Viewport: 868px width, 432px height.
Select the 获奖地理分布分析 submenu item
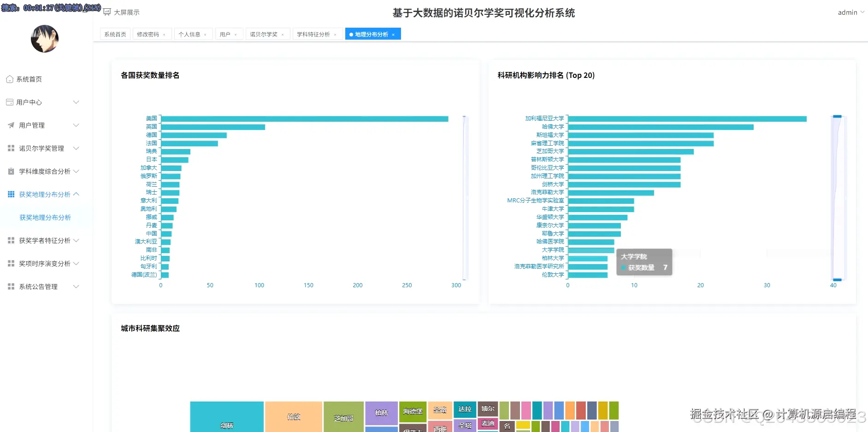tap(46, 218)
